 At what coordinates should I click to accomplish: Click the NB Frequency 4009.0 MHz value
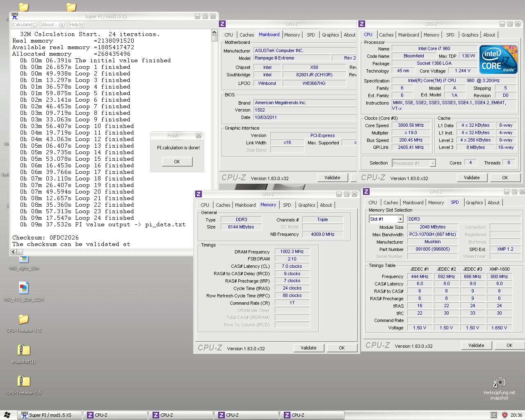pyautogui.click(x=323, y=235)
